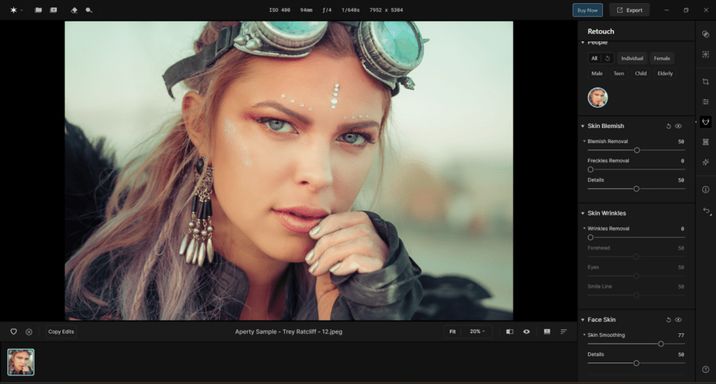
Task: Open the Aperty logo main menu
Action: tap(16, 10)
